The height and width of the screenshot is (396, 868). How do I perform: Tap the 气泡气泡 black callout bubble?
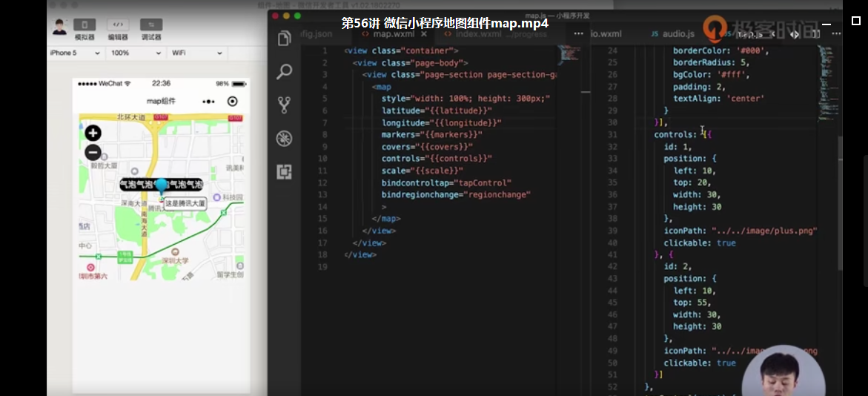161,185
